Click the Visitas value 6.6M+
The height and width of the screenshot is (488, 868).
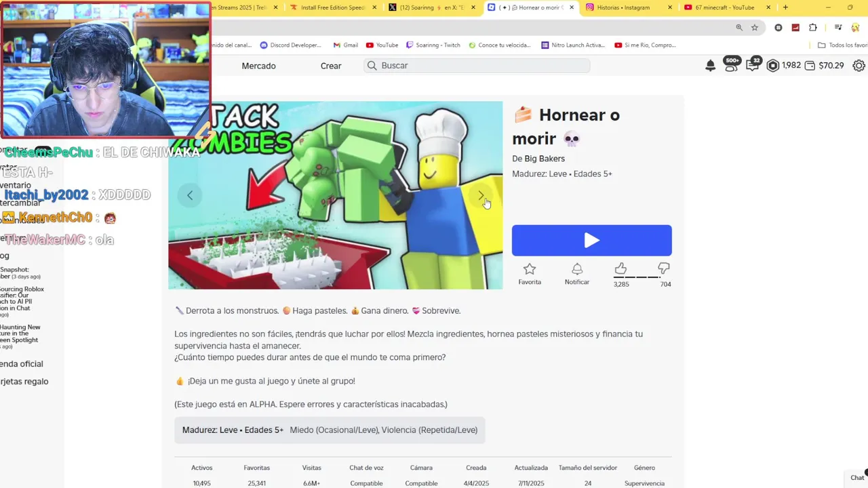coord(311,483)
